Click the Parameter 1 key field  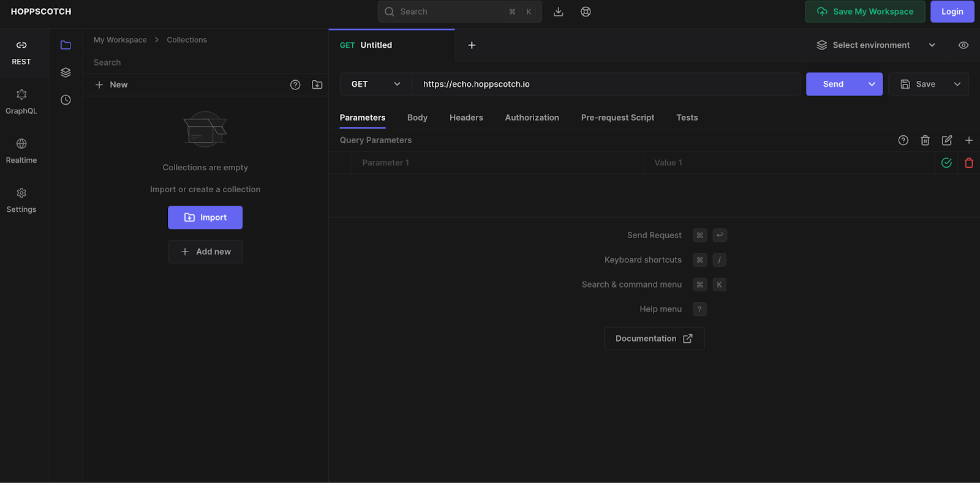(x=497, y=163)
